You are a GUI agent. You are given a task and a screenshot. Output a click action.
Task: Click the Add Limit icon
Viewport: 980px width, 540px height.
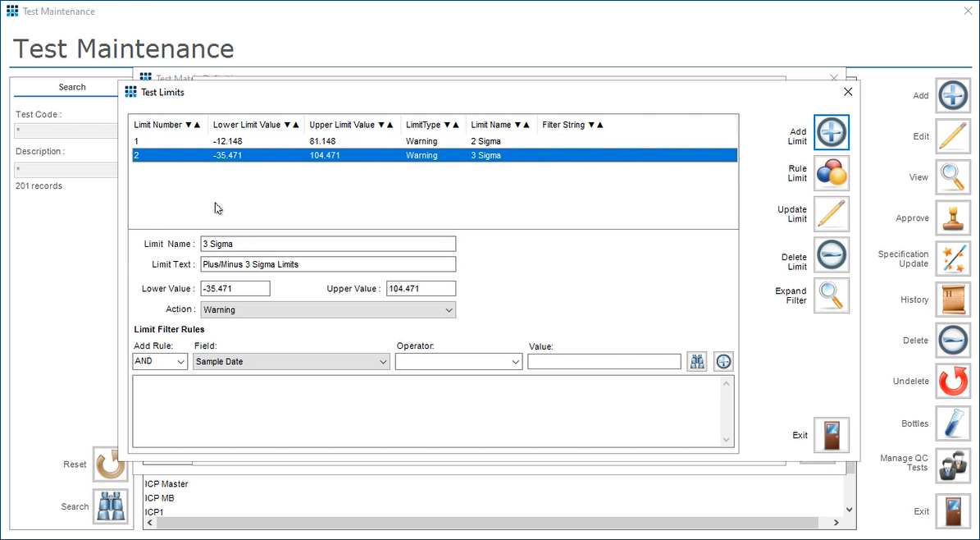[831, 132]
